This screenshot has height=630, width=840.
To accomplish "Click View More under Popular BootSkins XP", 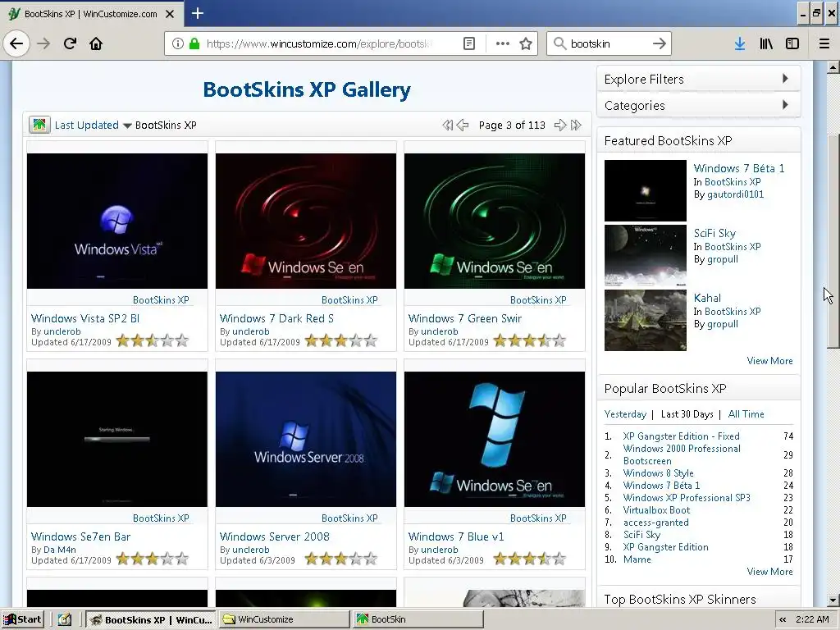I will click(x=769, y=572).
